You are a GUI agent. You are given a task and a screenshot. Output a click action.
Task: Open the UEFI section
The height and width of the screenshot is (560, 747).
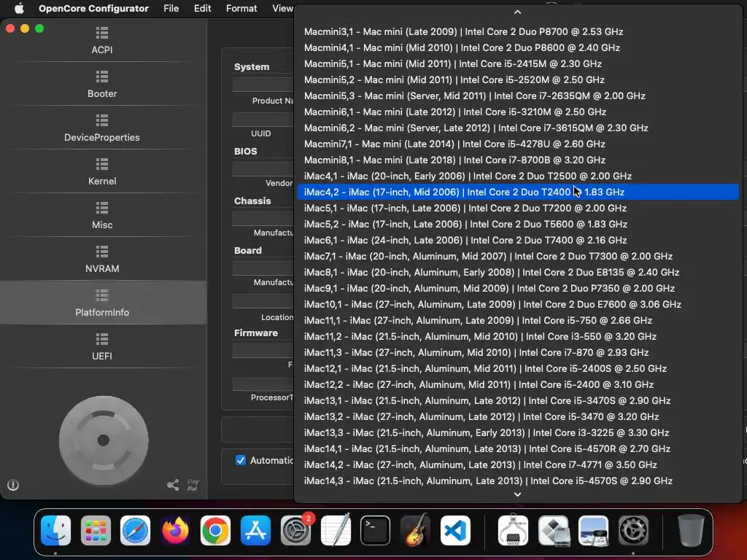[x=102, y=346]
